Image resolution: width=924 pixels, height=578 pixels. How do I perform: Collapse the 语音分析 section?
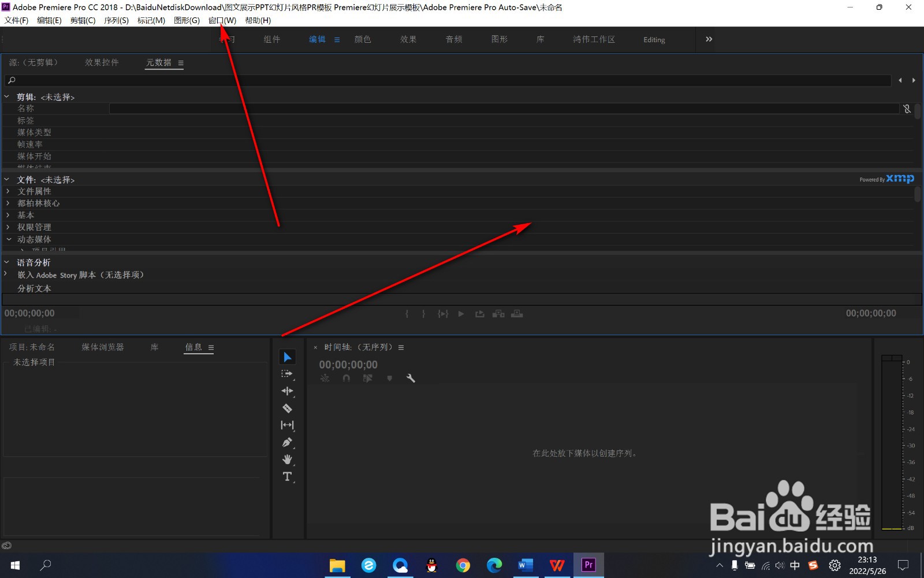point(7,262)
